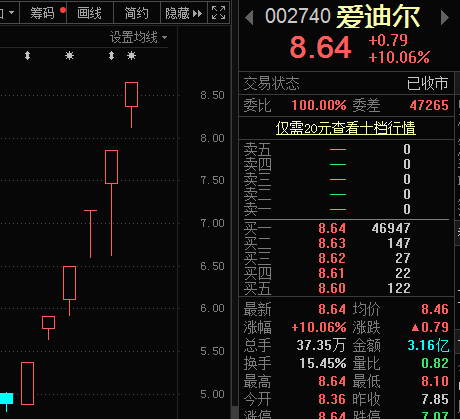Screen dimensions: 460x419
Task: Click the 卖五 sell row label
Action: tap(257, 149)
